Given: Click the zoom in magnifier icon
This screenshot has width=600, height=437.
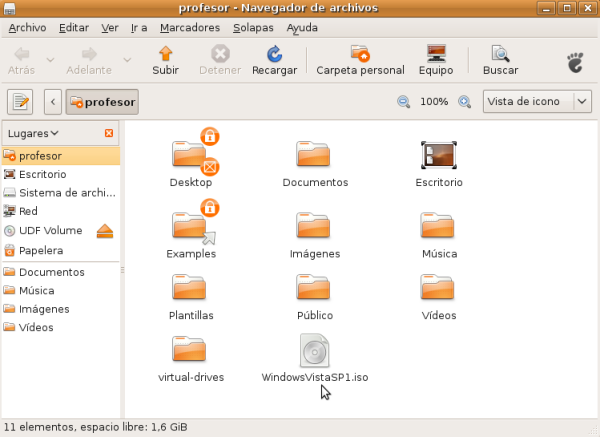Looking at the screenshot, I should pyautogui.click(x=464, y=102).
